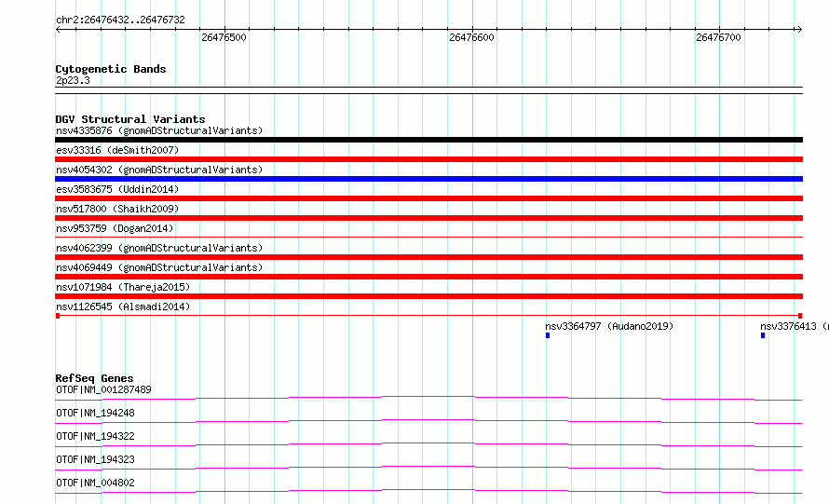The width and height of the screenshot is (829, 504).
Task: Click transcript label OTOF|NM_194322
Action: point(95,436)
